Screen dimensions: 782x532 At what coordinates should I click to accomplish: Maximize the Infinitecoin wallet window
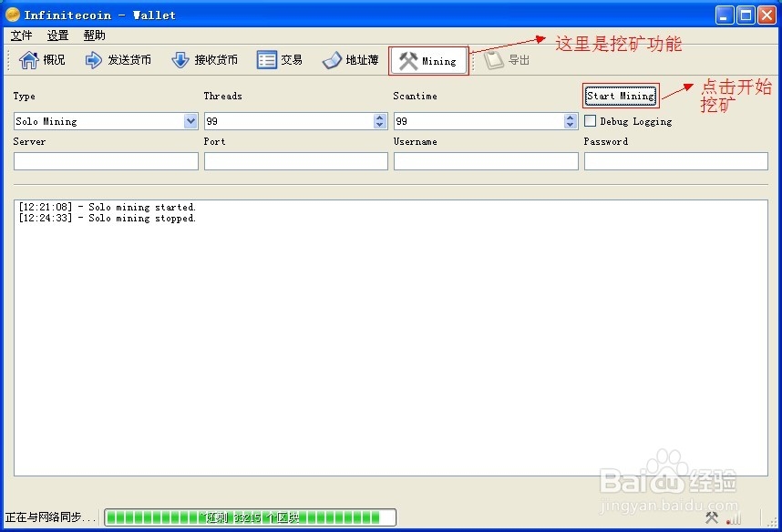coord(746,15)
